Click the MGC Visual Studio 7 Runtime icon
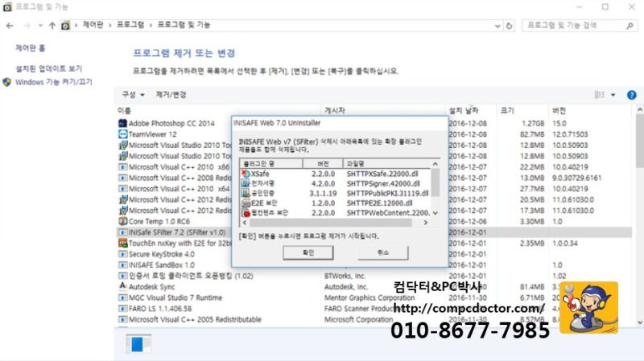644x361 pixels. pyautogui.click(x=122, y=297)
